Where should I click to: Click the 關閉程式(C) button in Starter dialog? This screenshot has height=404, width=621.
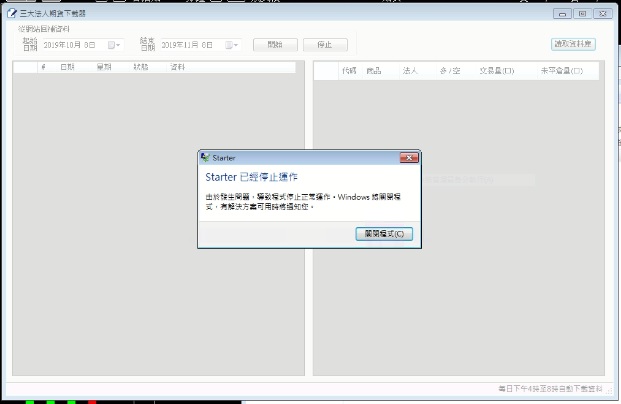tap(384, 234)
